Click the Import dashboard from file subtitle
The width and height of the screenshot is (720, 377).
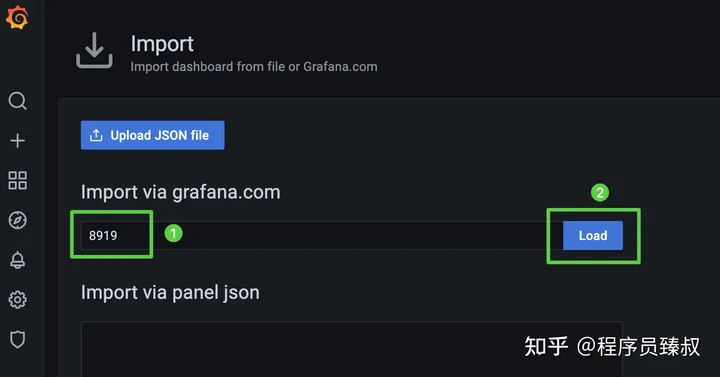(254, 67)
